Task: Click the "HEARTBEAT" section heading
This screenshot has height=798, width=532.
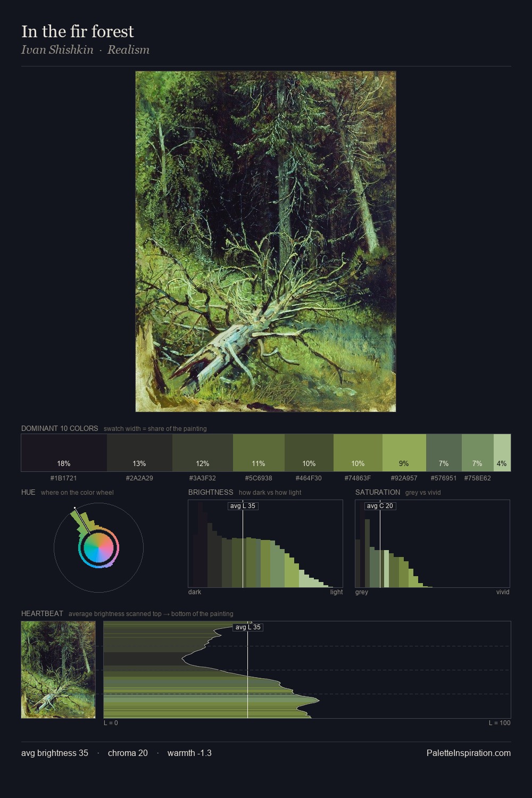Action: coord(42,613)
